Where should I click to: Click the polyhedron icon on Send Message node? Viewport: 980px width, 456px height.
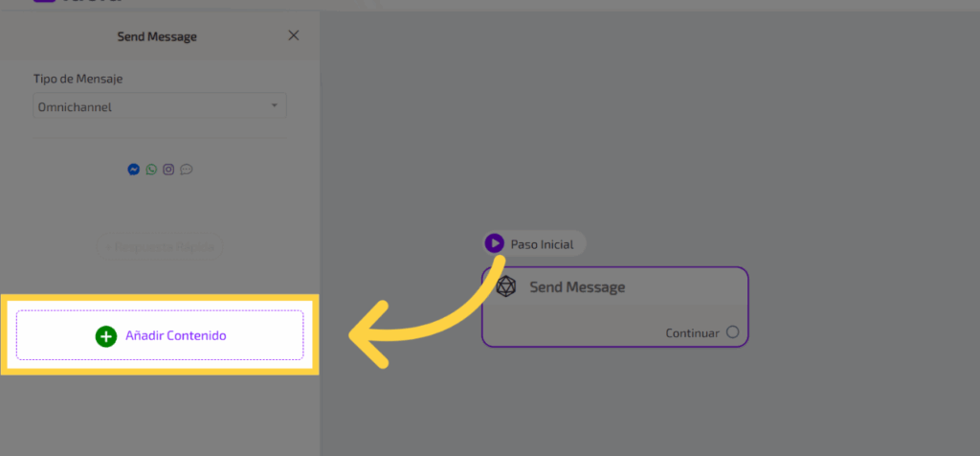506,286
